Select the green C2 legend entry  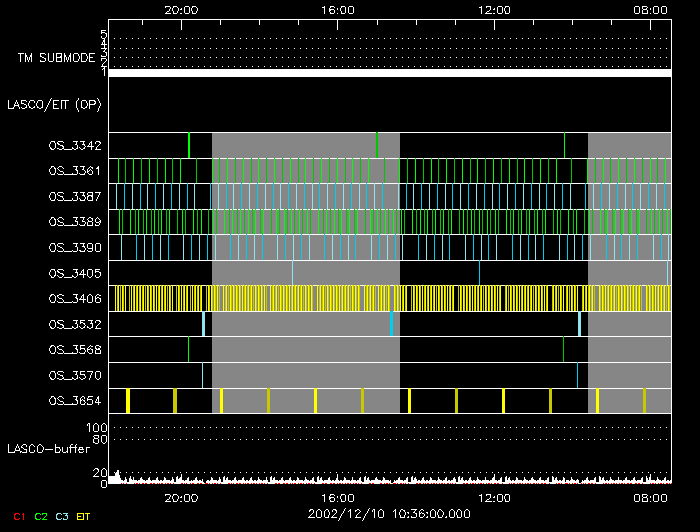41,516
